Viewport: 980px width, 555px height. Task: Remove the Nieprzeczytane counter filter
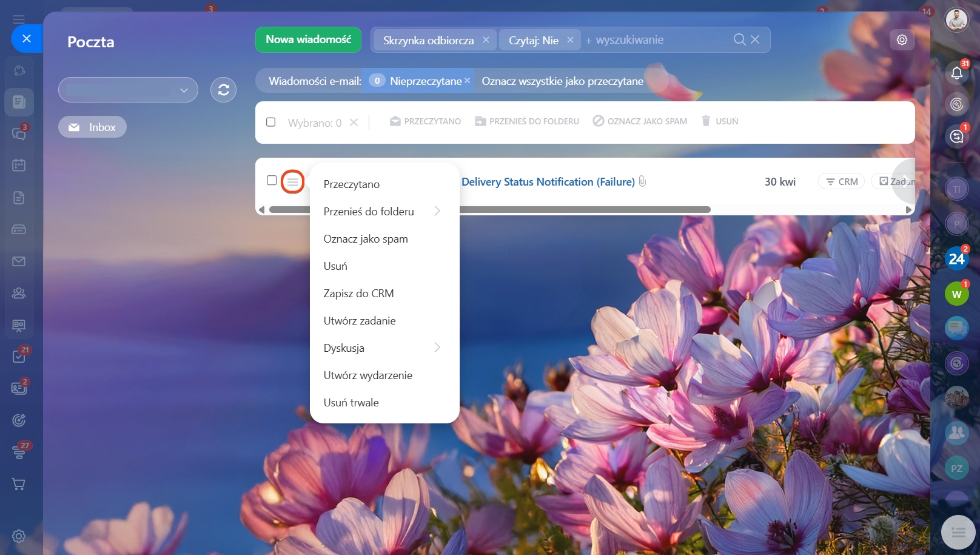click(467, 81)
